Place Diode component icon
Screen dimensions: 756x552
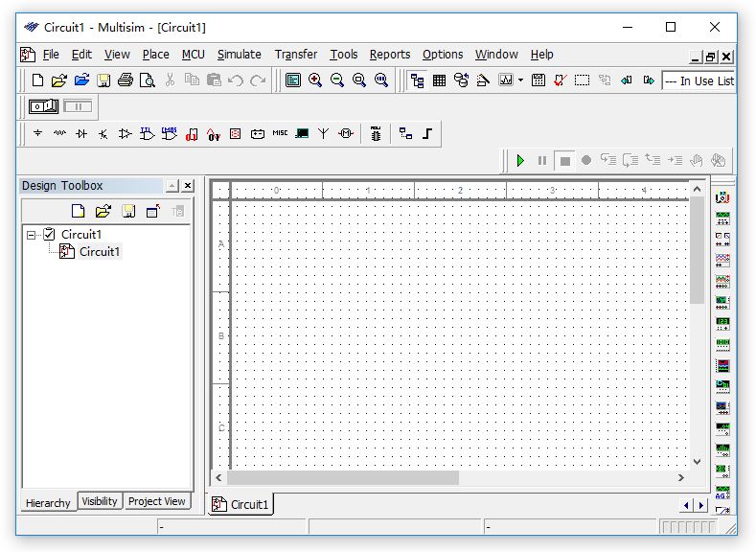point(81,133)
